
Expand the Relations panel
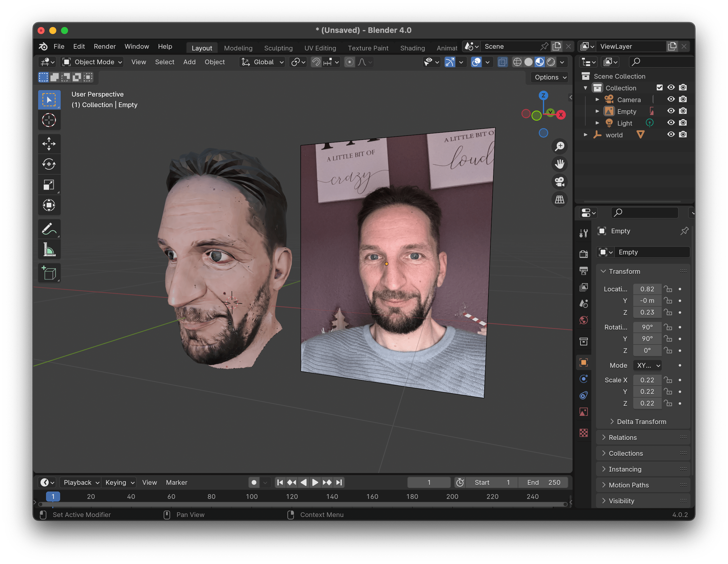pos(622,438)
